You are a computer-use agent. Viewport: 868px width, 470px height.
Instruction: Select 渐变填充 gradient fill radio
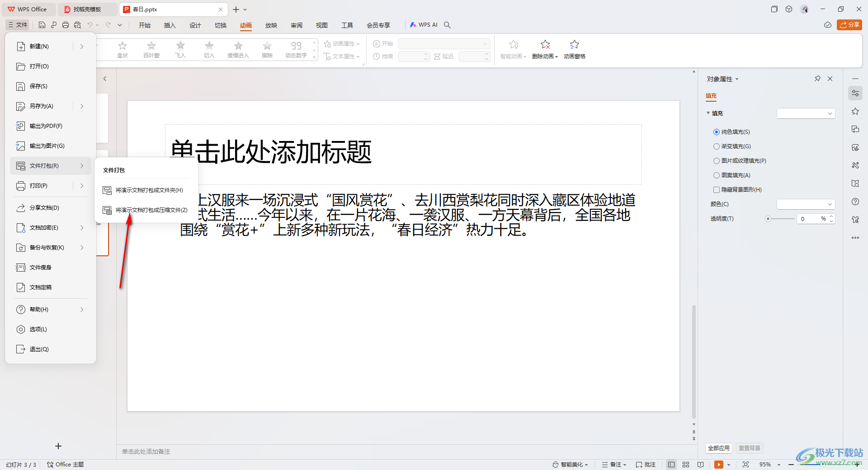717,146
